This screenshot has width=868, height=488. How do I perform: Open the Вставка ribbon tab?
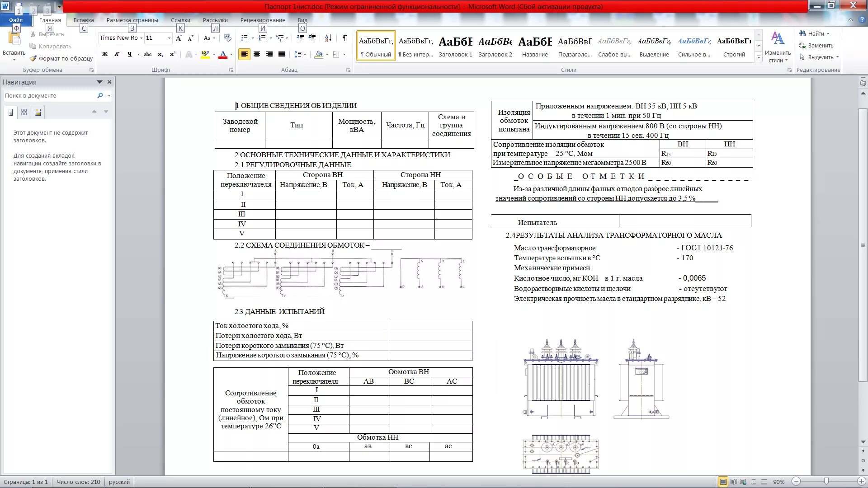click(84, 20)
